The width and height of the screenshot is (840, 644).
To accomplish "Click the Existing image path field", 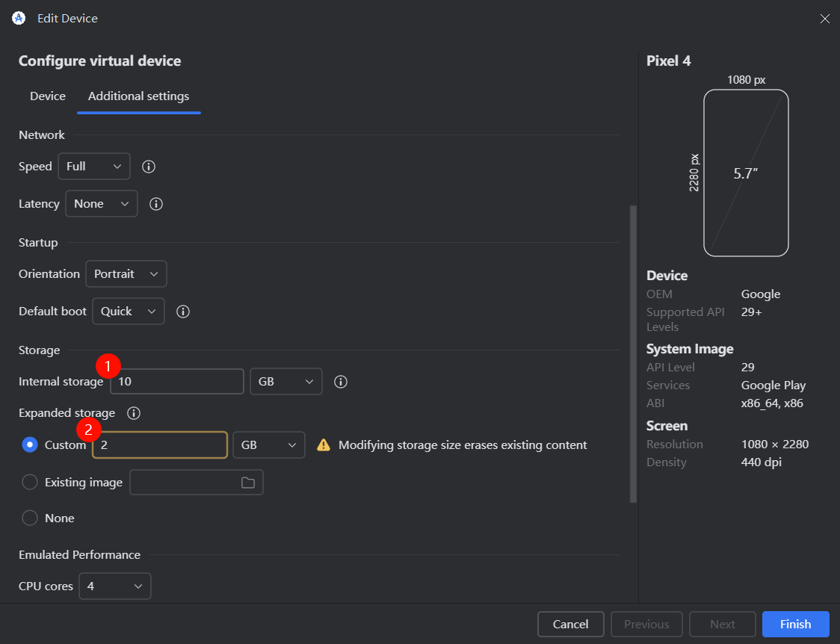I will (197, 483).
